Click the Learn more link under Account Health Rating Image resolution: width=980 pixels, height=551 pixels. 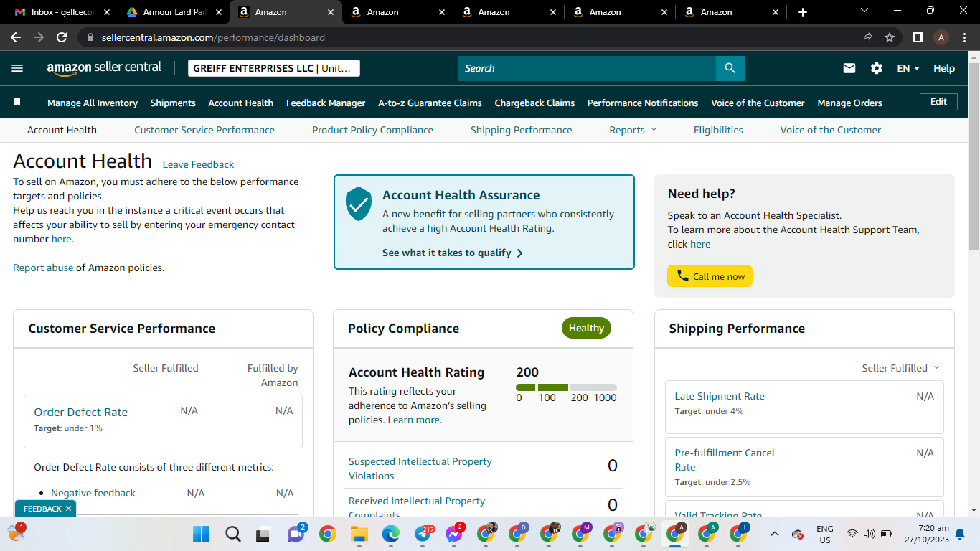(x=413, y=420)
